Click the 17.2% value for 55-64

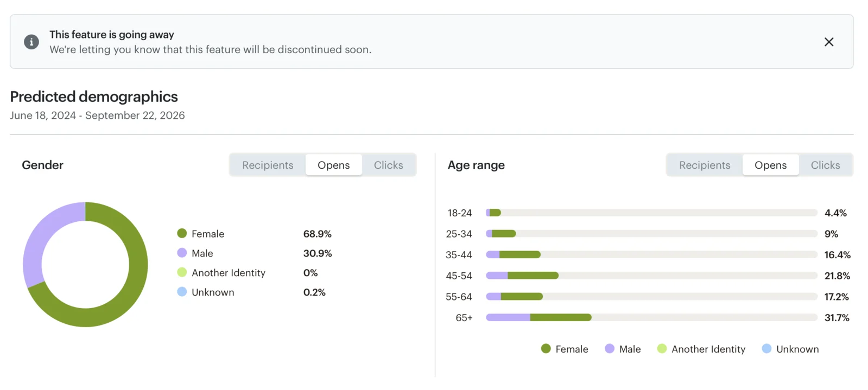(x=837, y=297)
